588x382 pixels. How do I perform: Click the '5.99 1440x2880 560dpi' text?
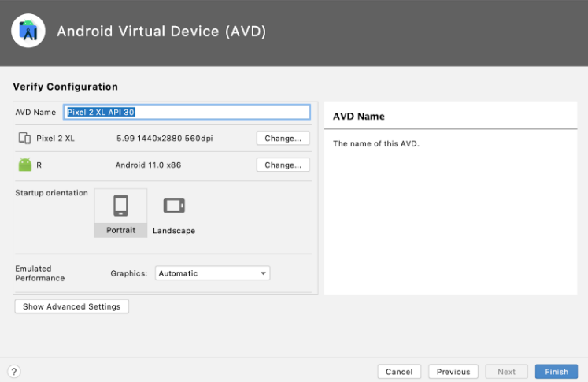point(165,138)
